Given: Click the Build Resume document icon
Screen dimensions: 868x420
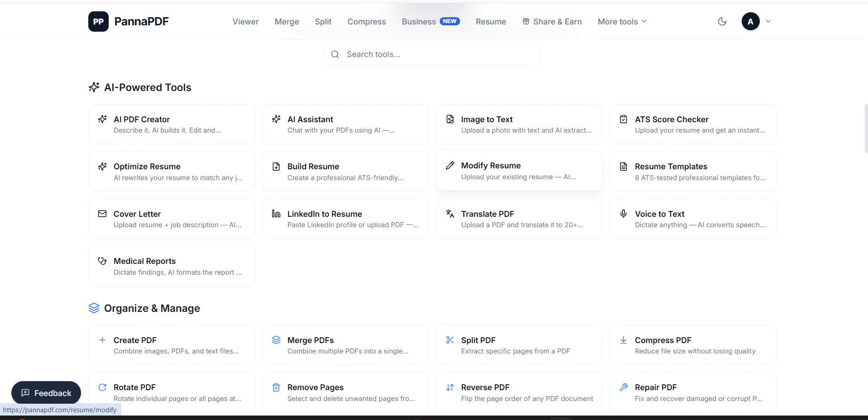Looking at the screenshot, I should [x=276, y=166].
